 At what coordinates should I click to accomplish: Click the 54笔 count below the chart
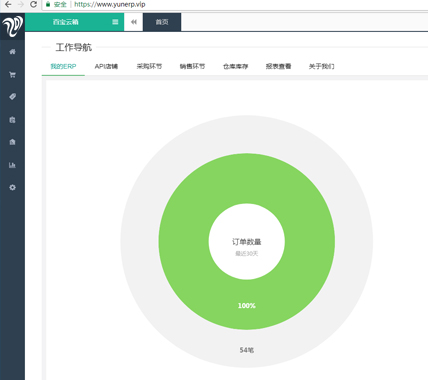tap(247, 350)
